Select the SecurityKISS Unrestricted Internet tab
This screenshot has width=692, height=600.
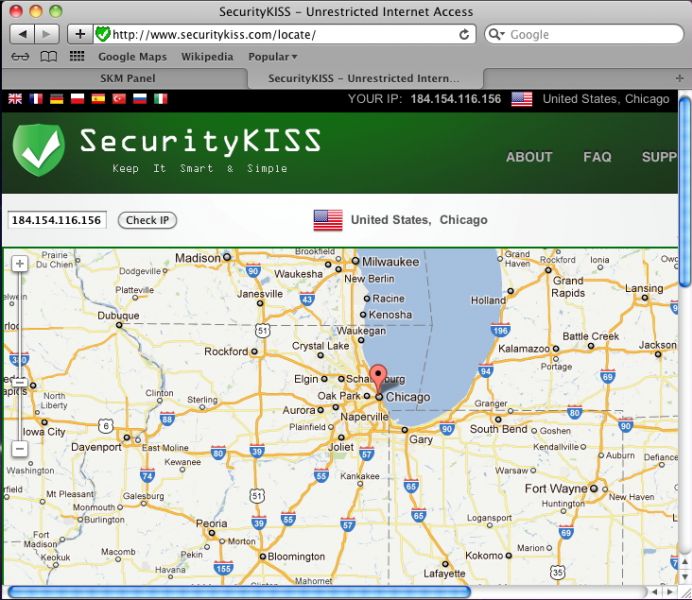pyautogui.click(x=364, y=78)
